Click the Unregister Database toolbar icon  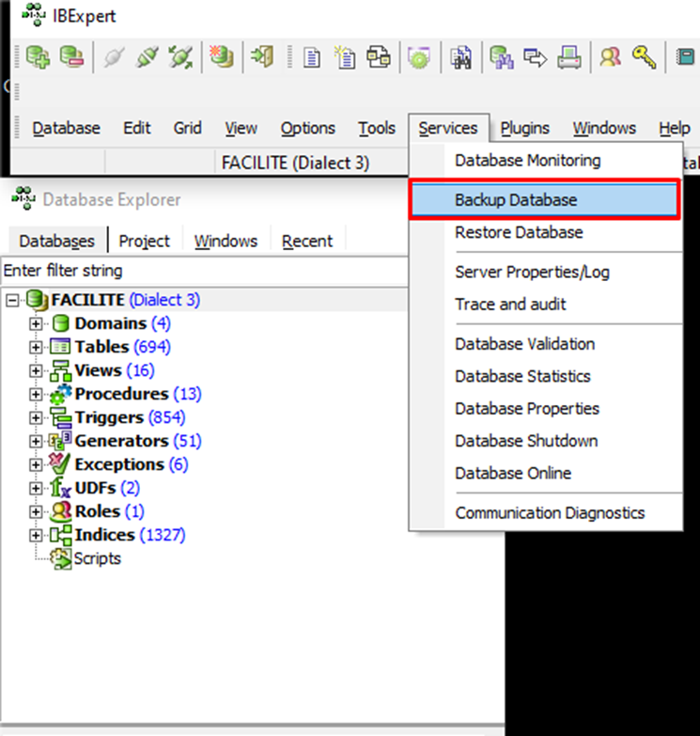pyautogui.click(x=71, y=58)
